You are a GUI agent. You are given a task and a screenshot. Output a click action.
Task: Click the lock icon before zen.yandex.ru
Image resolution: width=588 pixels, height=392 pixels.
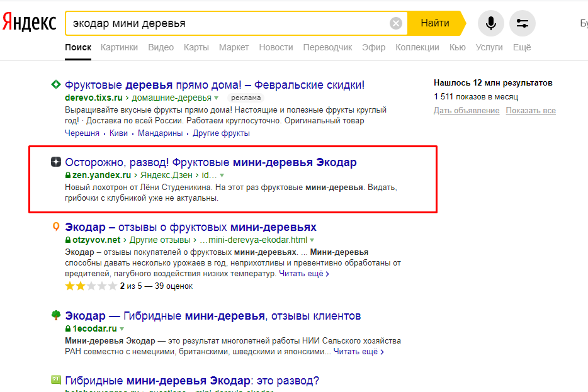68,175
